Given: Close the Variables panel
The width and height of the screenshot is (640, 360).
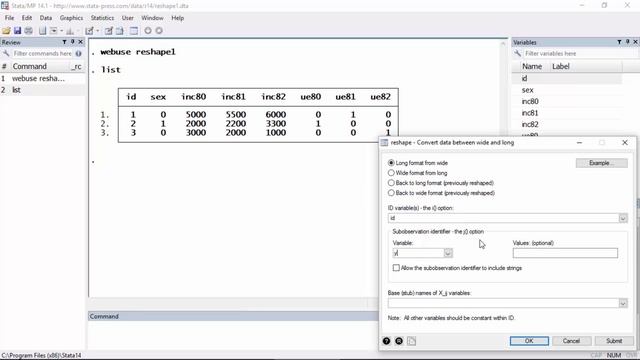Looking at the screenshot, I should coord(635,42).
